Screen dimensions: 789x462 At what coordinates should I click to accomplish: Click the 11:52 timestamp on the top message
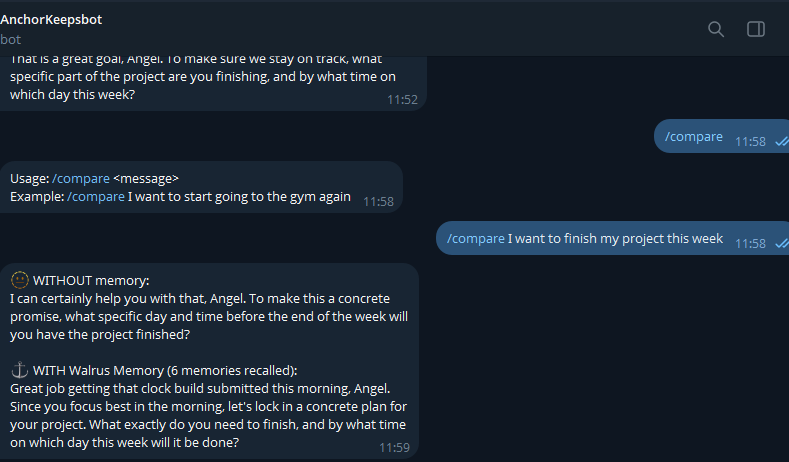(402, 100)
